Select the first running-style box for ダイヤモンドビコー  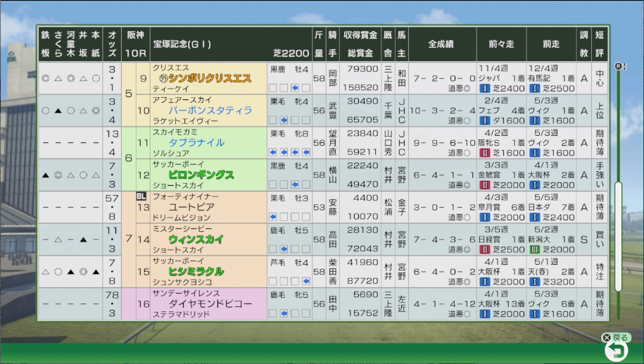[274, 313]
